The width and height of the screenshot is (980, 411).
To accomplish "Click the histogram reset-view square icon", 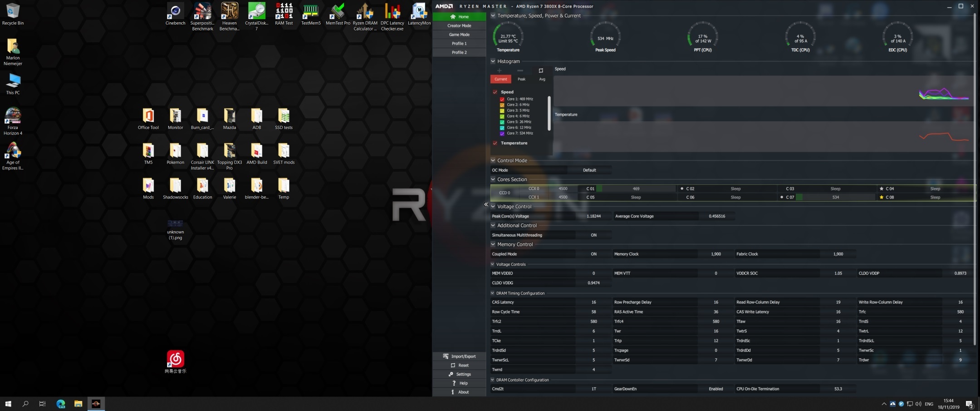I will click(x=541, y=70).
